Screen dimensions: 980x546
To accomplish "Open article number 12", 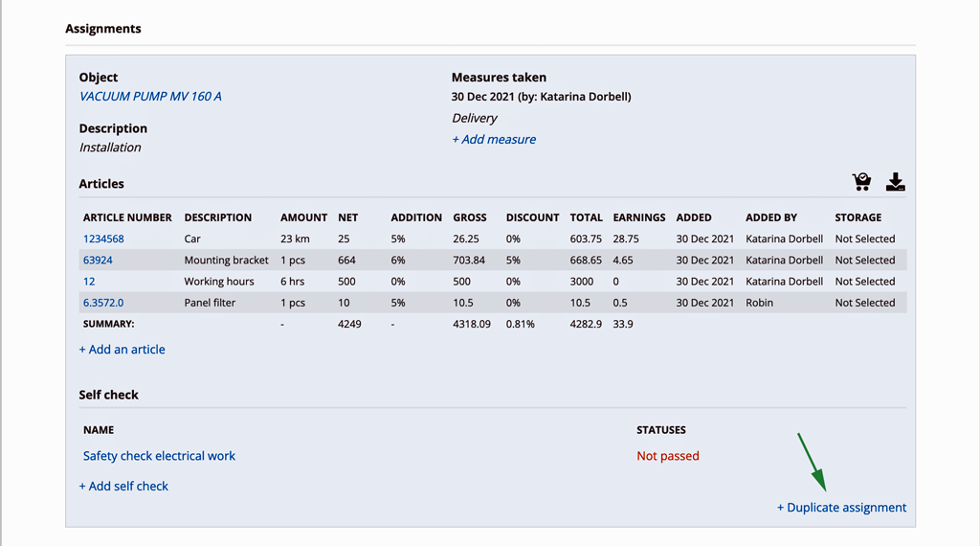I will (89, 282).
